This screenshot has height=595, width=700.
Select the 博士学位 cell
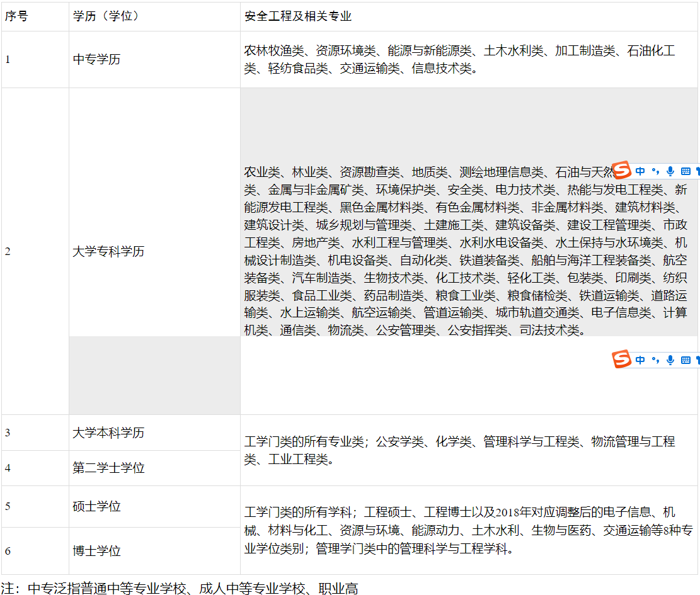click(x=96, y=551)
